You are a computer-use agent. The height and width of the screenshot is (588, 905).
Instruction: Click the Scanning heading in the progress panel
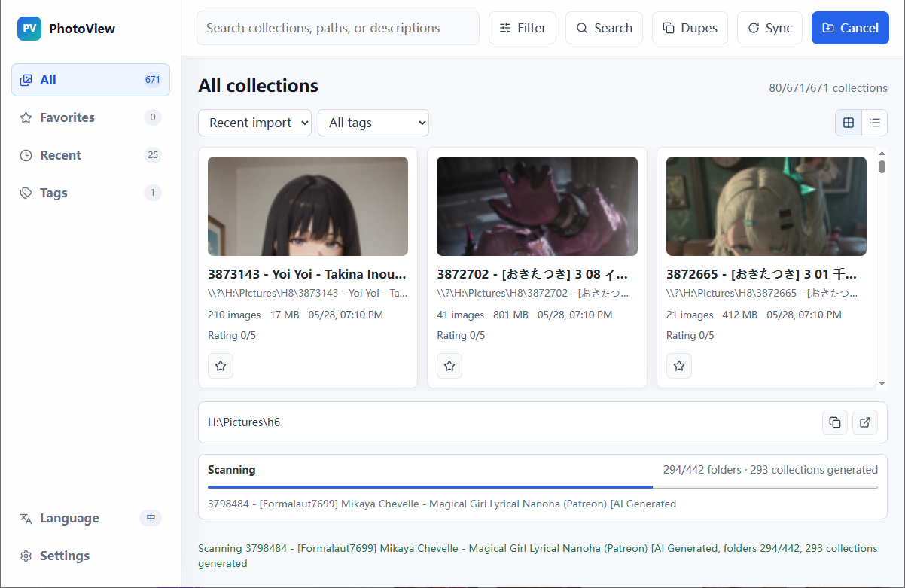(x=232, y=470)
